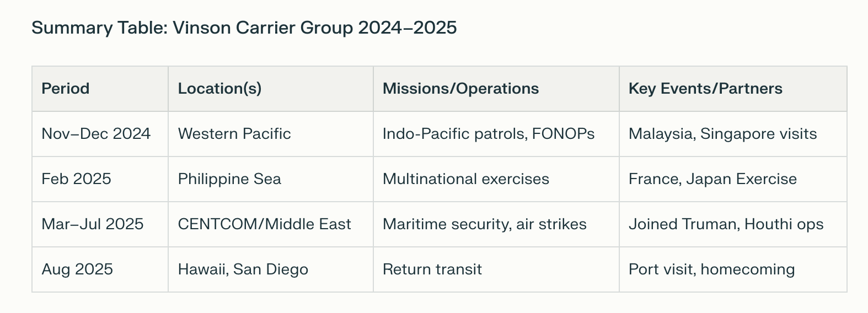Select the Location(s) column header
868x313 pixels.
point(271,89)
